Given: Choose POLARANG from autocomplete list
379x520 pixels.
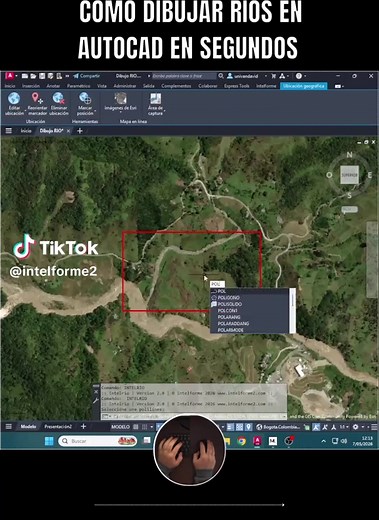Looking at the screenshot, I should click(x=249, y=317).
